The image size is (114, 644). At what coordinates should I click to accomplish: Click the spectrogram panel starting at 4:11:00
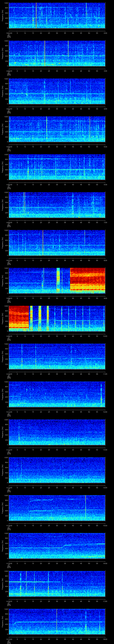click(57, 394)
